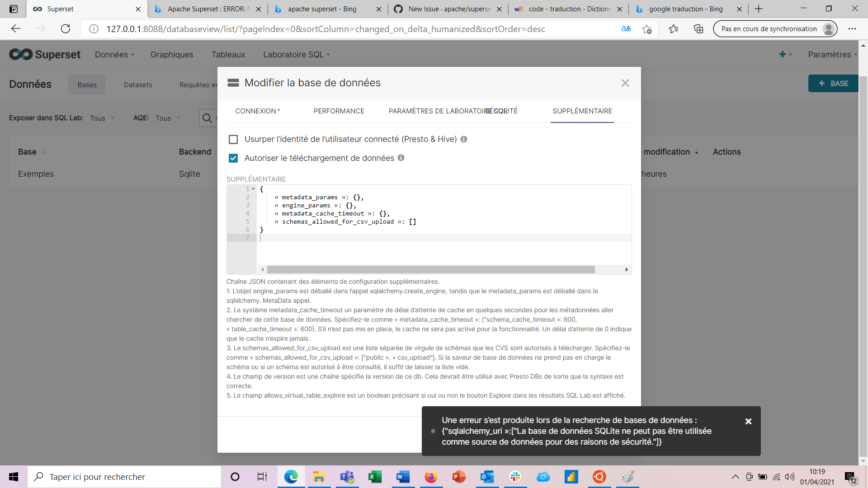Click the + BASE button

click(x=833, y=84)
